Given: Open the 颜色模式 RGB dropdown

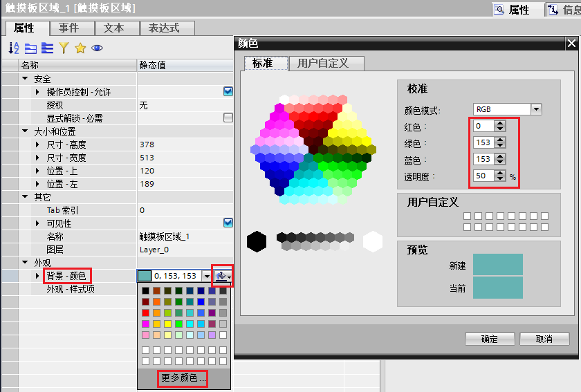Looking at the screenshot, I should point(536,109).
